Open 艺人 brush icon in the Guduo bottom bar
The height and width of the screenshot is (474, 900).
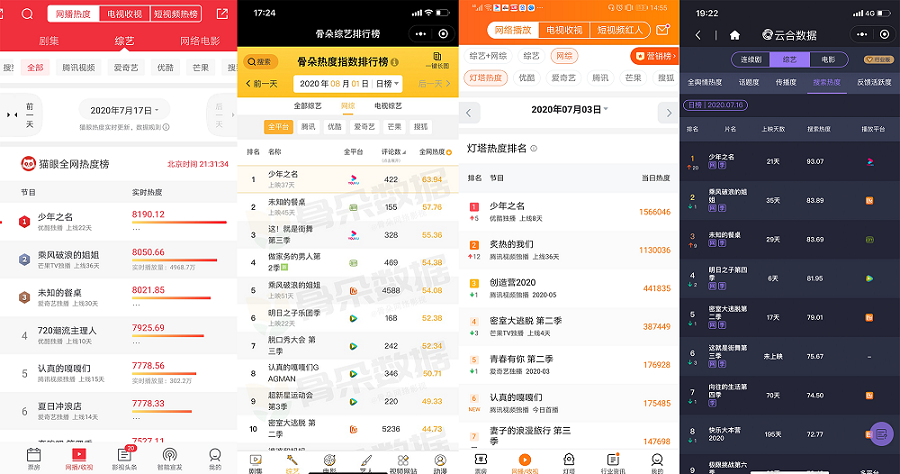click(x=366, y=464)
